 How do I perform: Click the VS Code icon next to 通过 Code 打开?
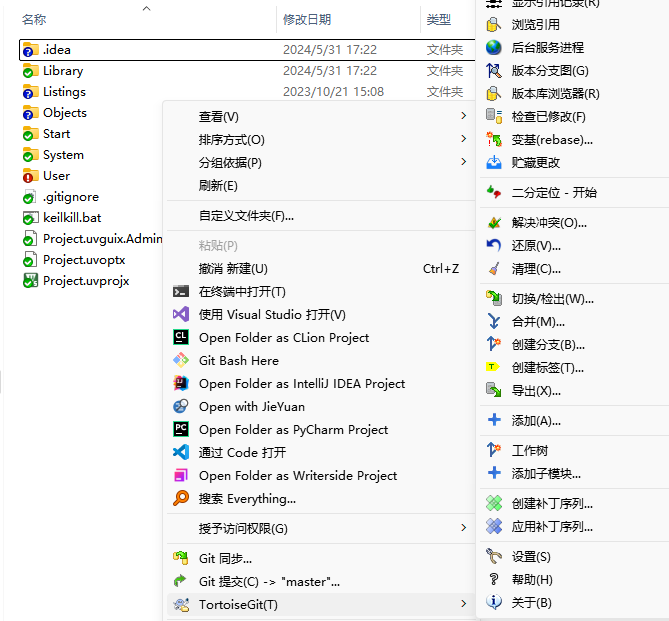[180, 453]
